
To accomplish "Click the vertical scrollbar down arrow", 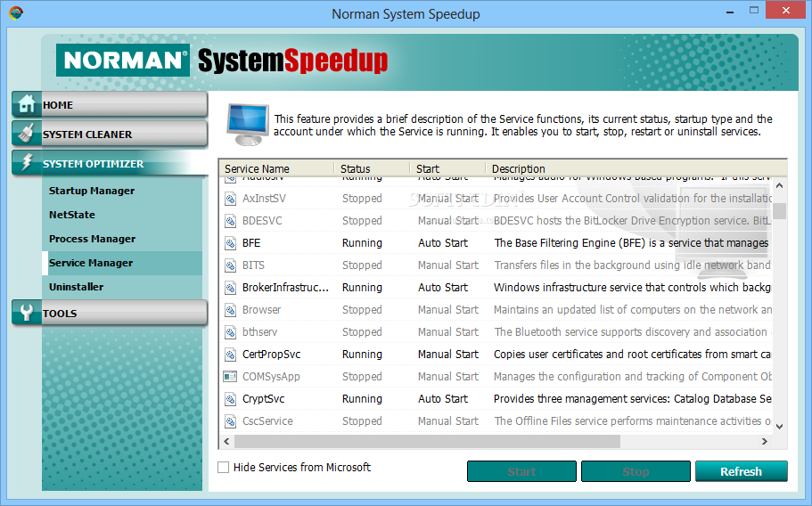I will point(779,427).
